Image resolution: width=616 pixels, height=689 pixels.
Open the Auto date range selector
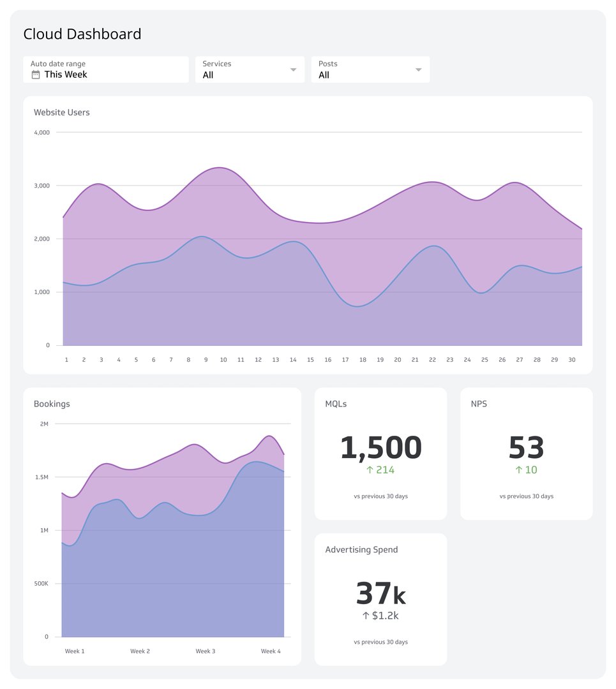click(105, 70)
